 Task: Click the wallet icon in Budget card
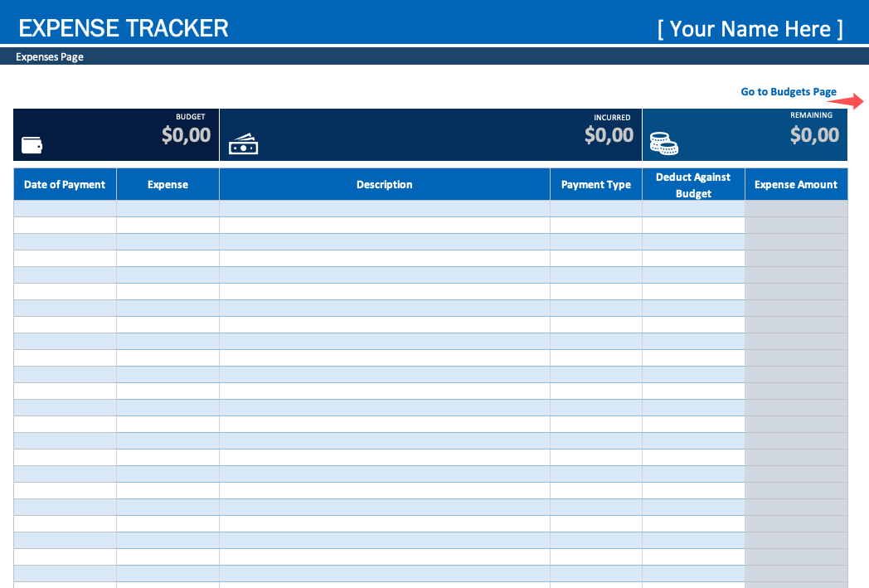pyautogui.click(x=32, y=144)
